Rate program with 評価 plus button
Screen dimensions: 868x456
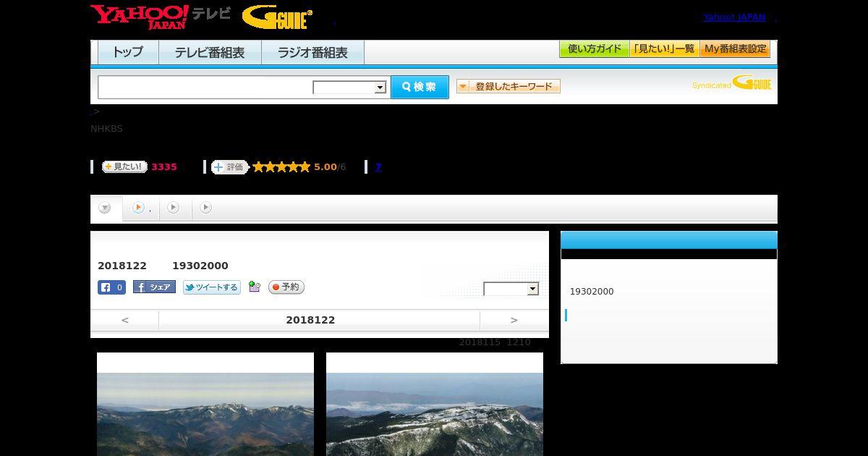229,167
